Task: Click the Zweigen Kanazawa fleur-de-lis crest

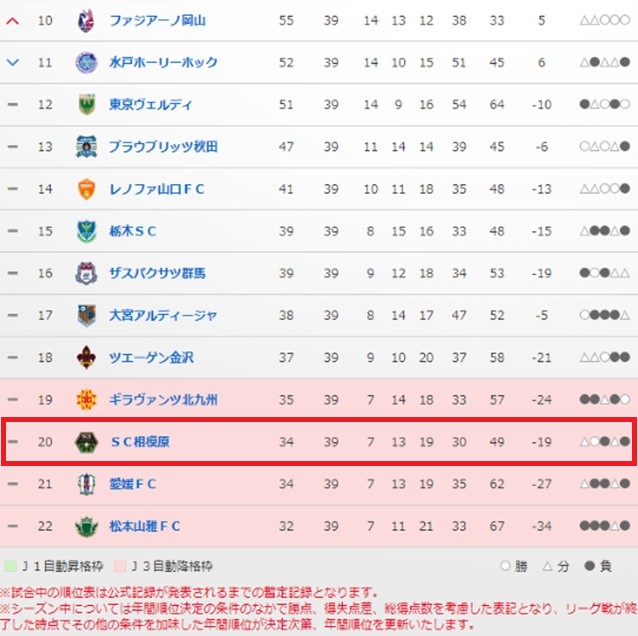Action: point(86,357)
